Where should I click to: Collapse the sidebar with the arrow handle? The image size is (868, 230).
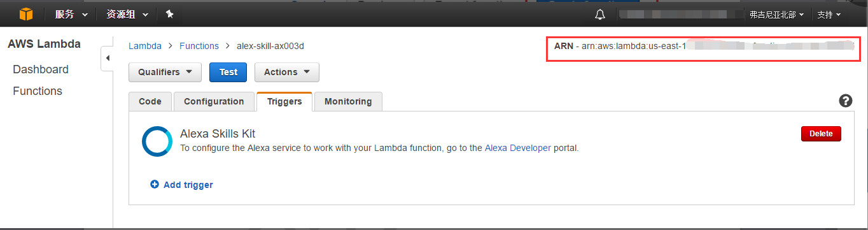107,58
